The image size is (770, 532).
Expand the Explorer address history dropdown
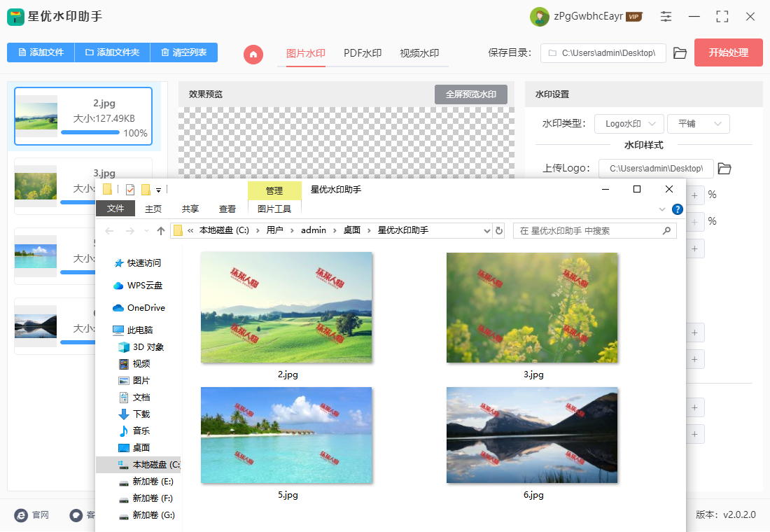tap(486, 230)
